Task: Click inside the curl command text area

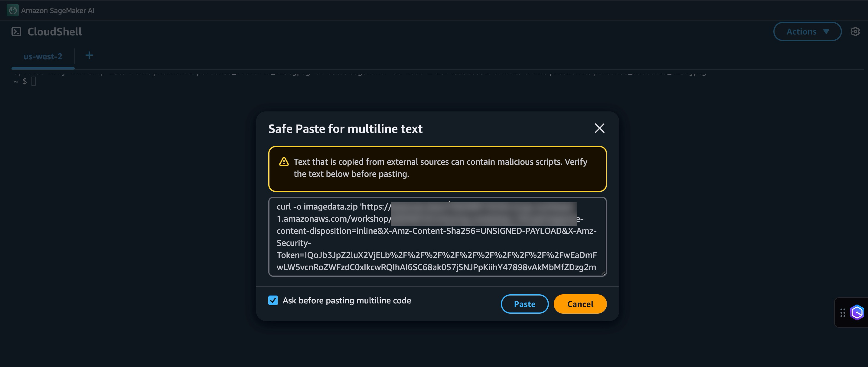Action: (437, 243)
